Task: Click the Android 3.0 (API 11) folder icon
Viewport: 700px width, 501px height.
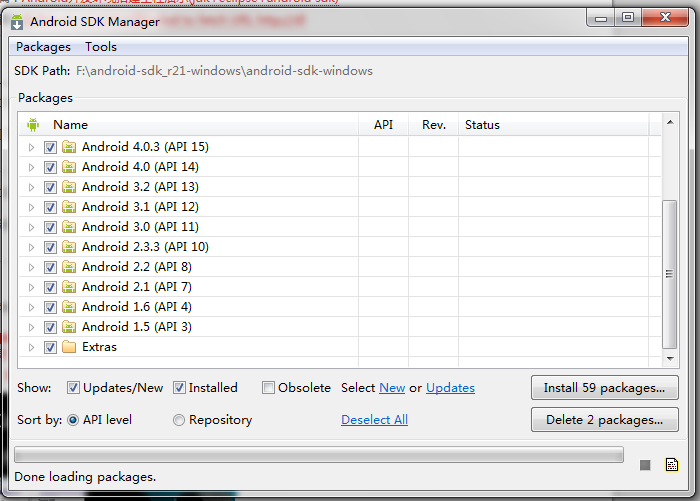Action: (x=69, y=227)
